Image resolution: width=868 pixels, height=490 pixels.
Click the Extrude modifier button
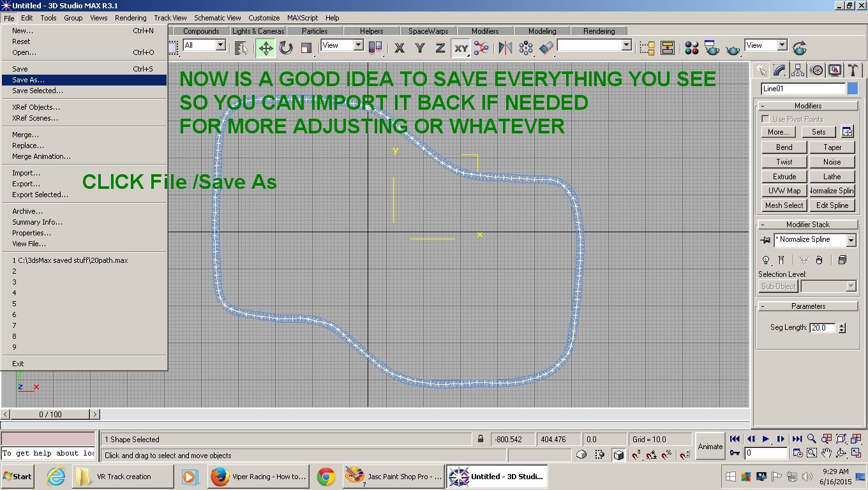coord(784,177)
